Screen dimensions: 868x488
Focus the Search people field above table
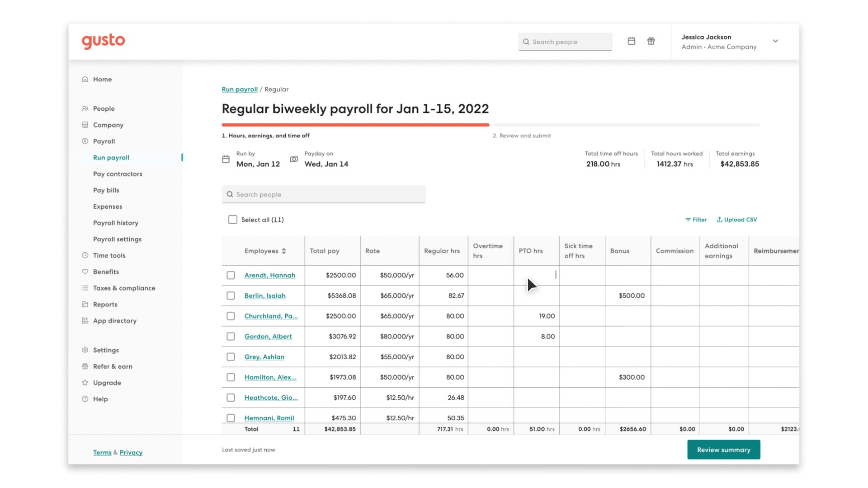[324, 194]
